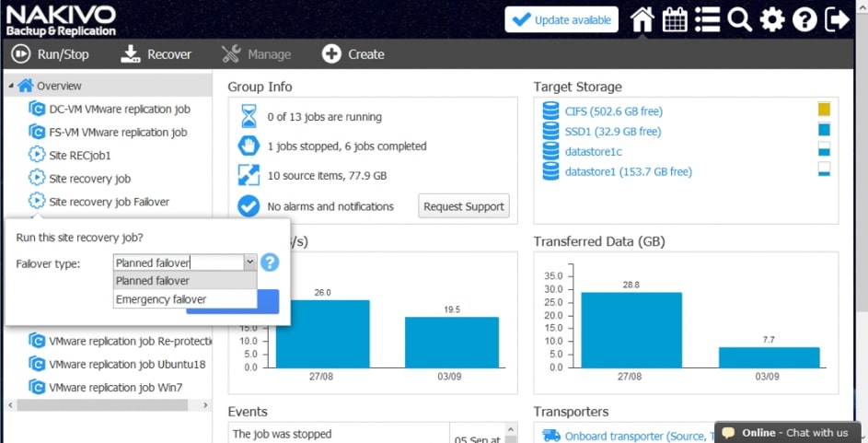Image resolution: width=868 pixels, height=443 pixels.
Task: Open the calendar view icon
Action: coord(675,19)
